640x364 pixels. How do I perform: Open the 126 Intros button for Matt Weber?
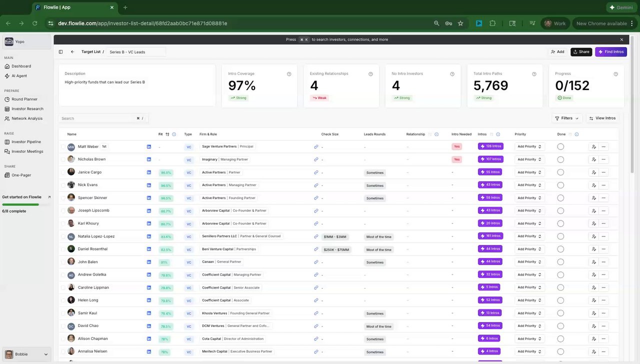pos(490,146)
